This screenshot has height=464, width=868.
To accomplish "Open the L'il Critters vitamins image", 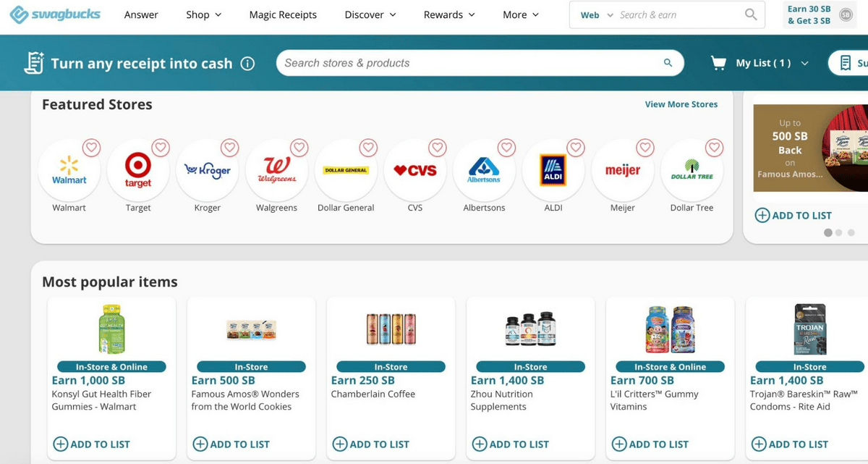I will [670, 329].
